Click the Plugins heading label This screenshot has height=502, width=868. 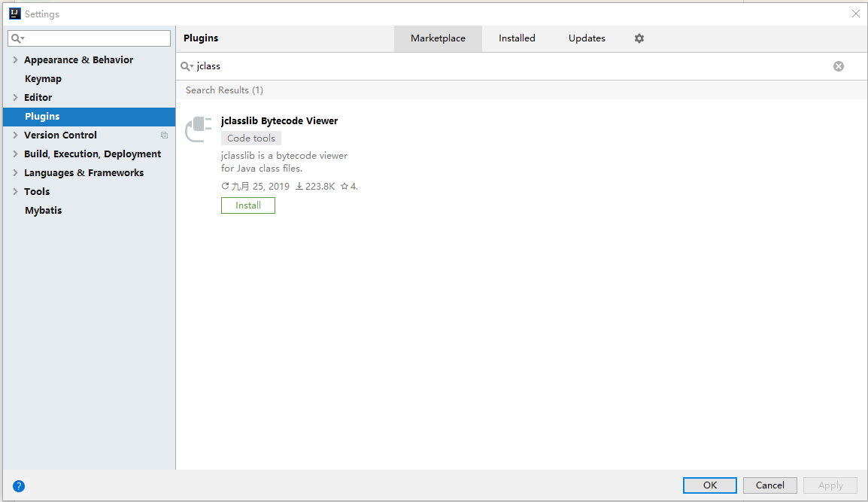click(201, 38)
